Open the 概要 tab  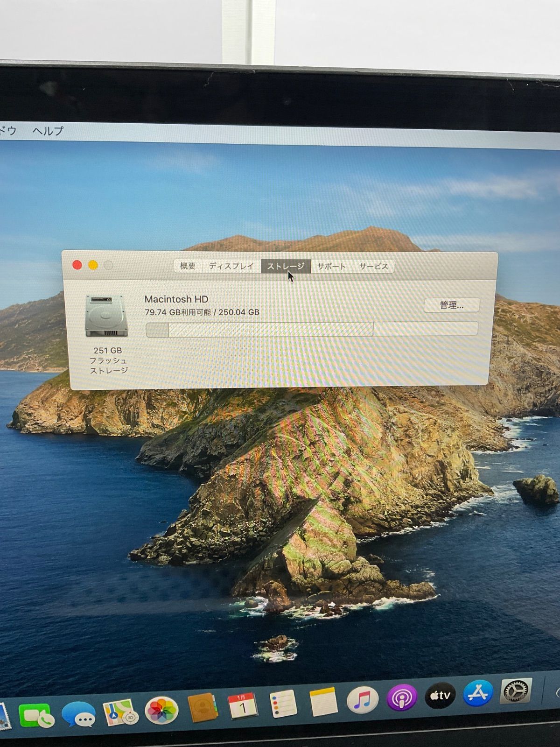pos(188,266)
